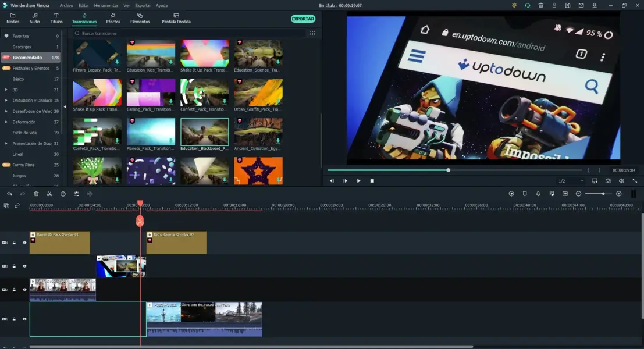Click the Render Preview icon above the timeline

[511, 194]
